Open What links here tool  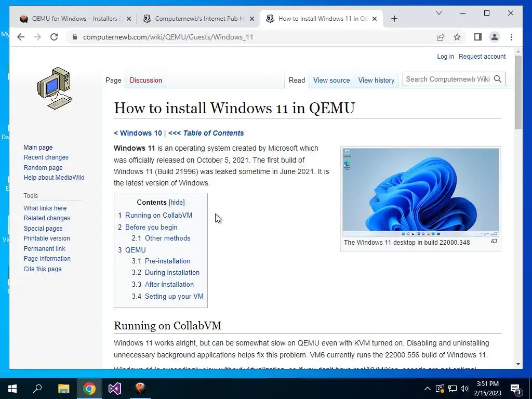pos(45,208)
